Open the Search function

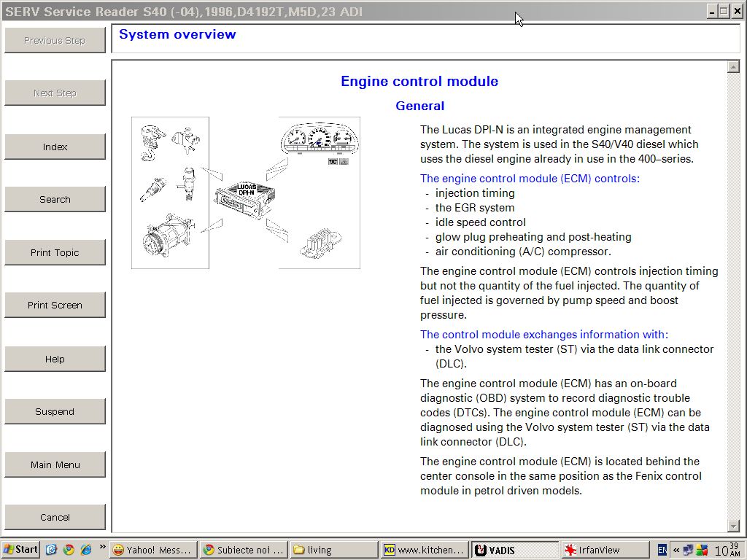tap(55, 199)
